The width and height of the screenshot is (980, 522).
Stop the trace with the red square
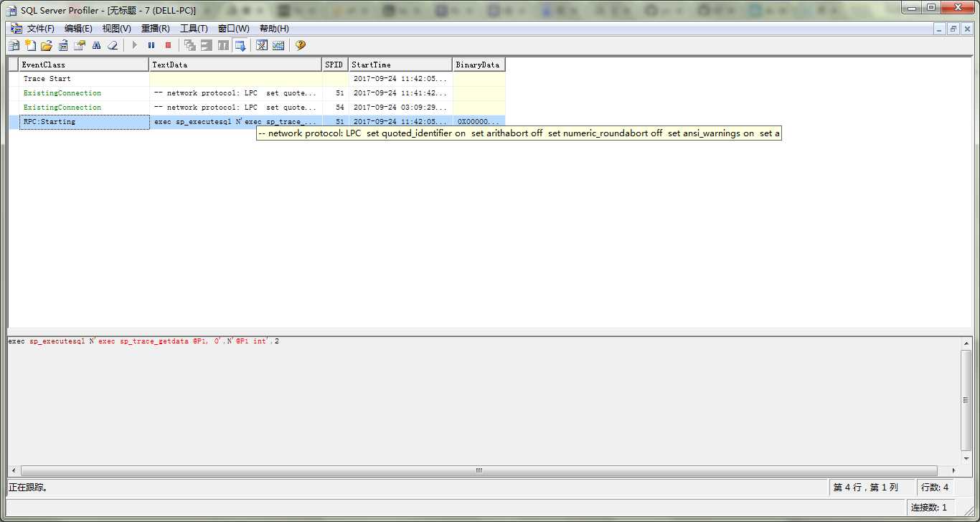pos(169,45)
